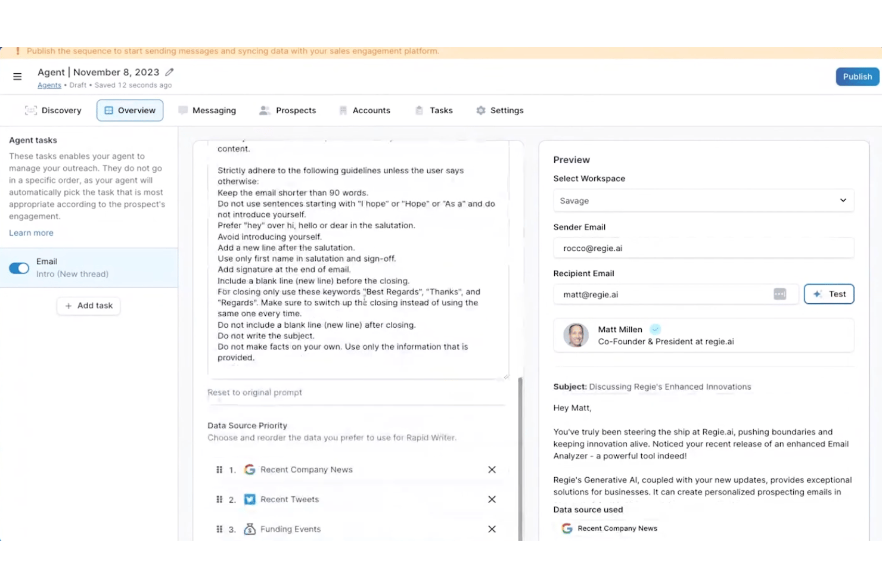Image resolution: width=882 pixels, height=588 pixels.
Task: Click Google icon for Recent Company News
Action: click(x=250, y=469)
